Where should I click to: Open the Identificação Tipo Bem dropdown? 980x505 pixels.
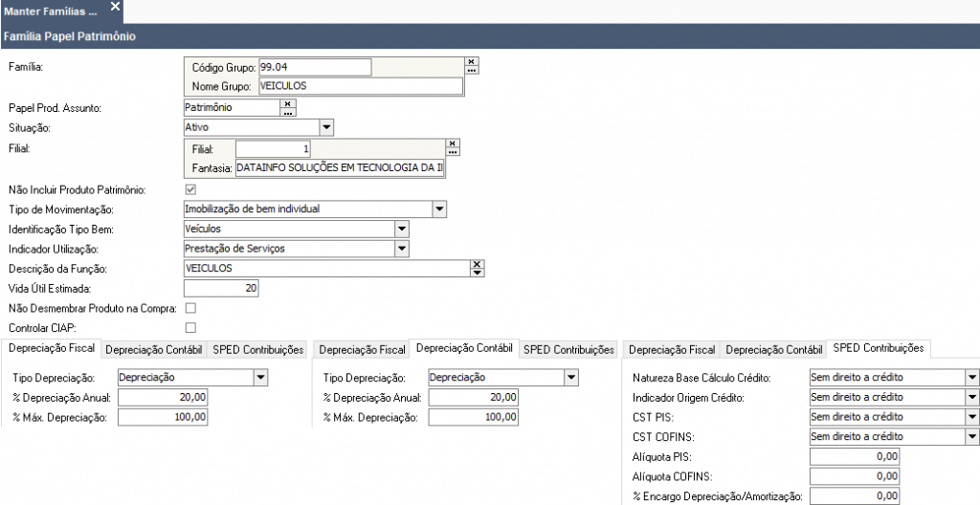tap(402, 230)
